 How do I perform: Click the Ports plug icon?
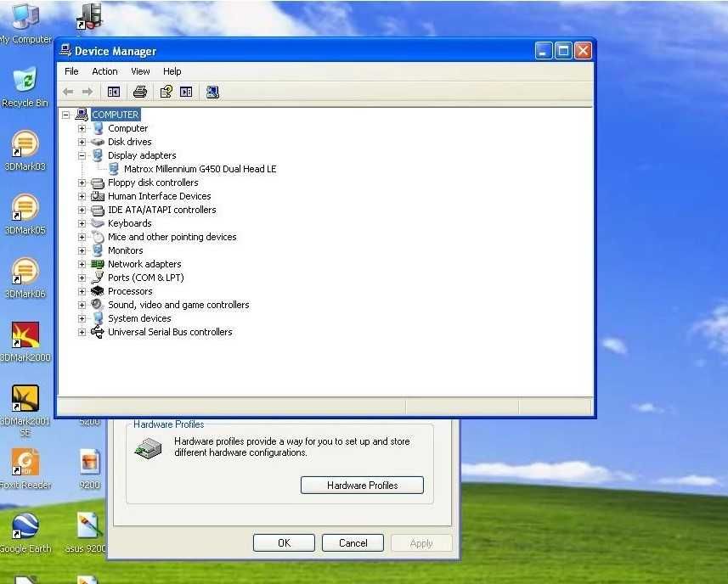(x=98, y=278)
